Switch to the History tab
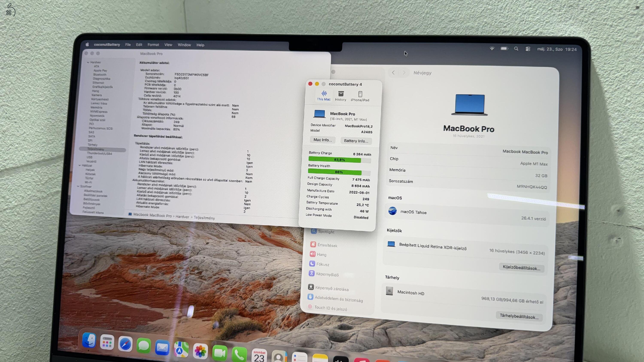 click(x=341, y=96)
